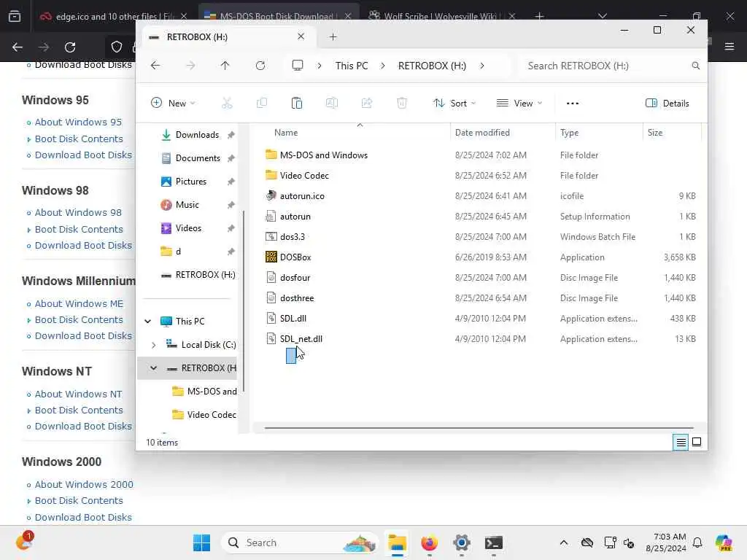747x560 pixels.
Task: Click the Delete trash icon
Action: click(x=402, y=104)
